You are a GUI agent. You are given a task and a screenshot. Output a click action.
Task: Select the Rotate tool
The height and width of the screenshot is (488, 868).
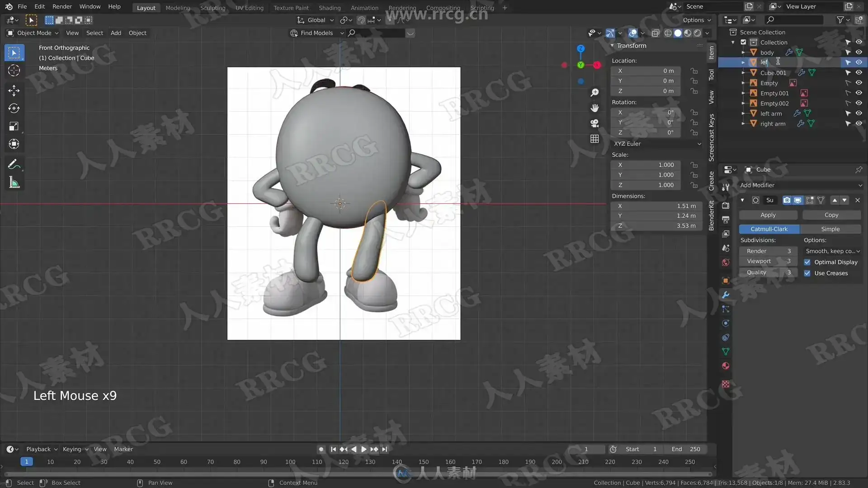pos(14,108)
